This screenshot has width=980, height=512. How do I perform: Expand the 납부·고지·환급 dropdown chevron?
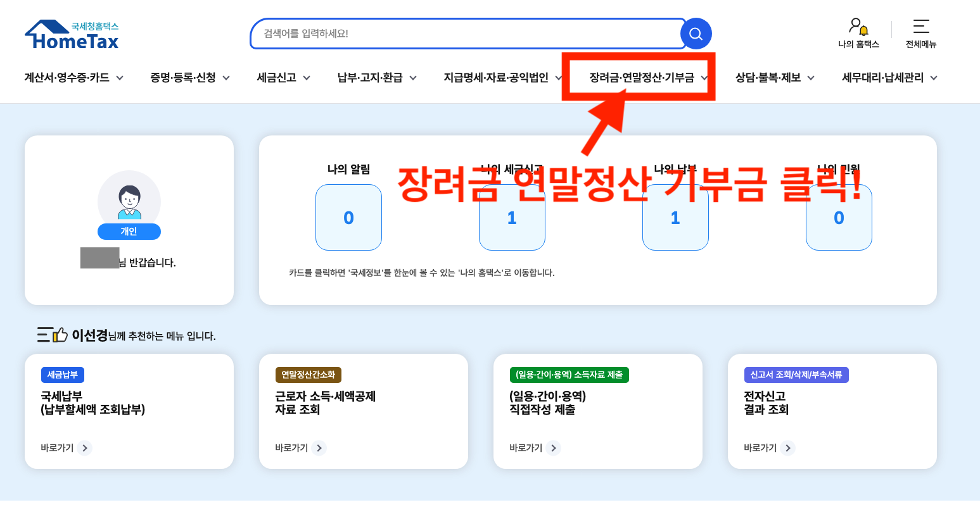pyautogui.click(x=412, y=78)
